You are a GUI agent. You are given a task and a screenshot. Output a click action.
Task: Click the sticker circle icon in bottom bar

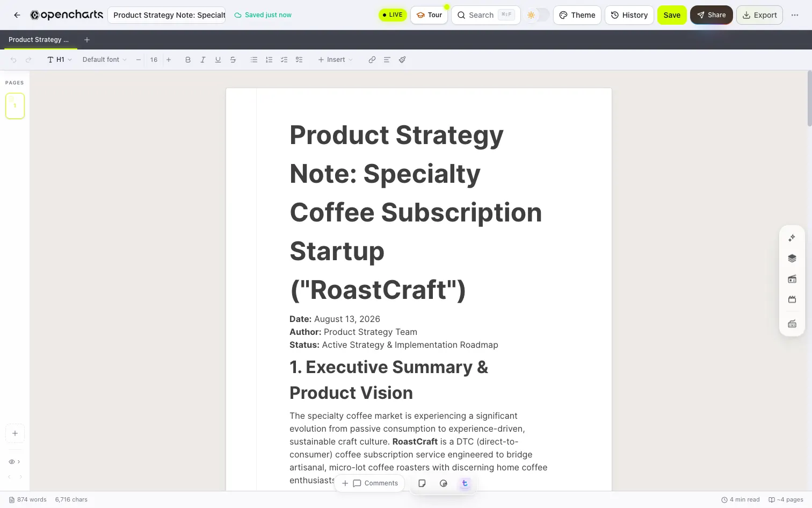[444, 483]
